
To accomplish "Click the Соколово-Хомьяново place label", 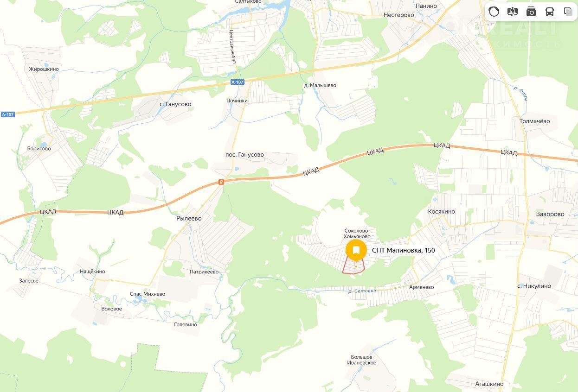I will point(357,233).
